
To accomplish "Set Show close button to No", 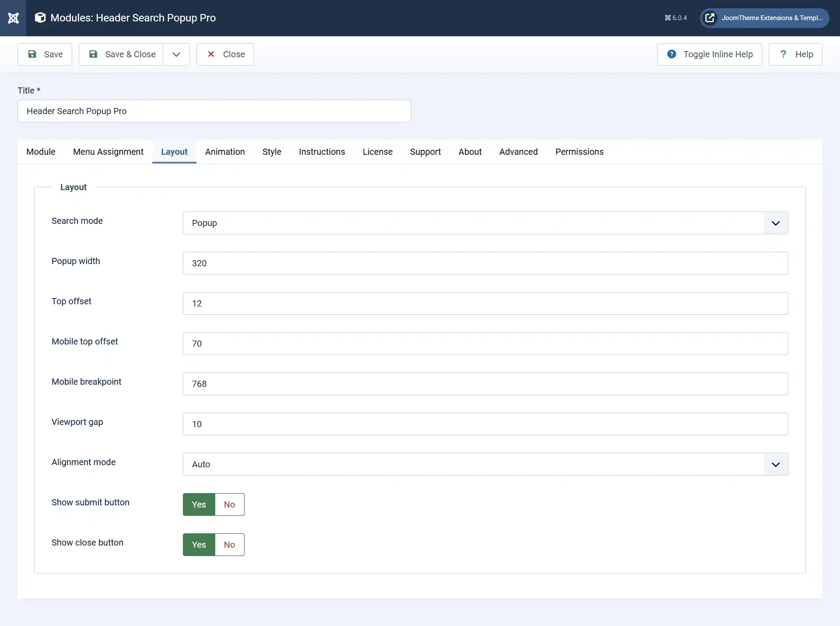I will (229, 544).
